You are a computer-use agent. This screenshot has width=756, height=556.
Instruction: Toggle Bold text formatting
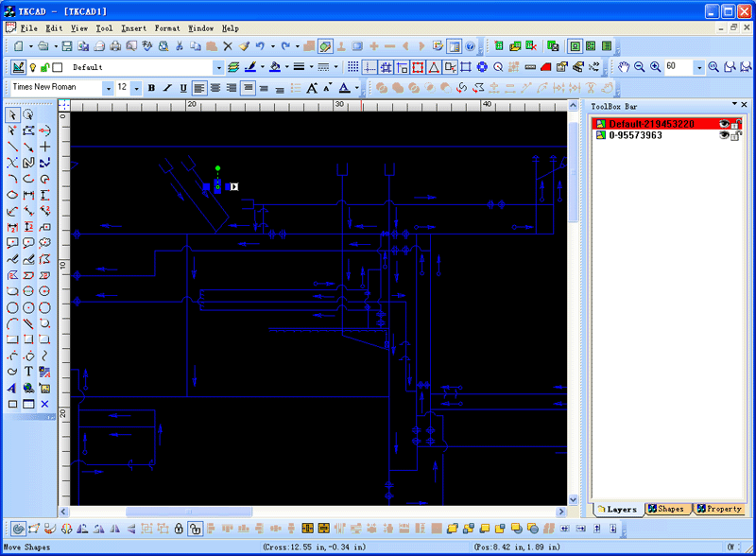pos(151,88)
